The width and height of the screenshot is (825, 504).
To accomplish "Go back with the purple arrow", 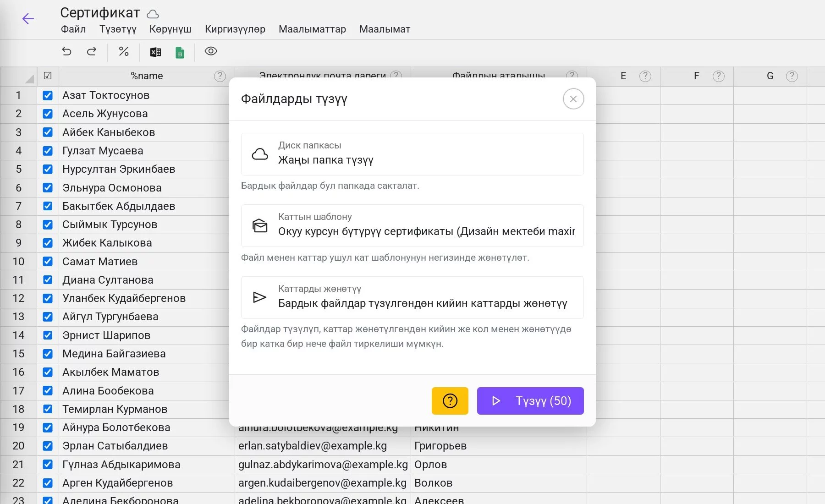I will [x=28, y=19].
